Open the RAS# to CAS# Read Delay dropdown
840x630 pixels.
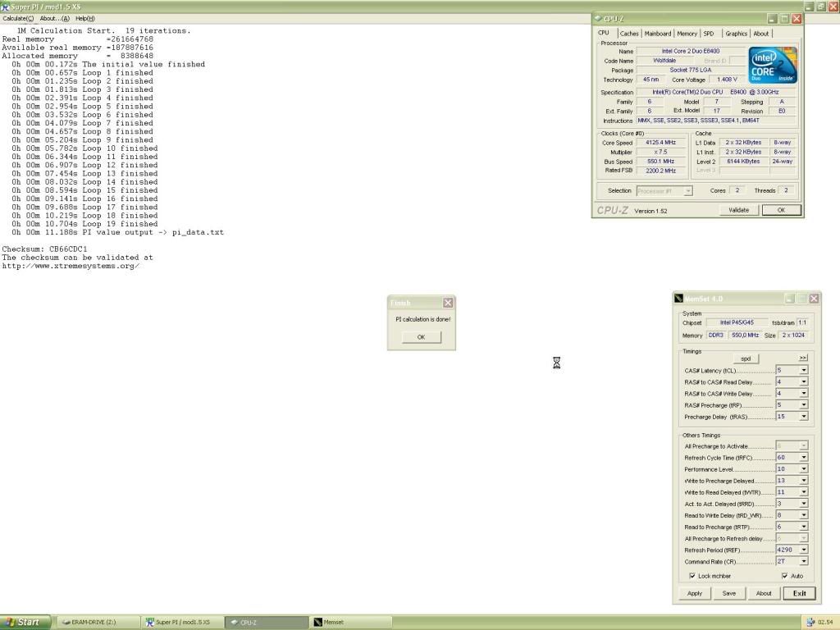click(x=804, y=382)
